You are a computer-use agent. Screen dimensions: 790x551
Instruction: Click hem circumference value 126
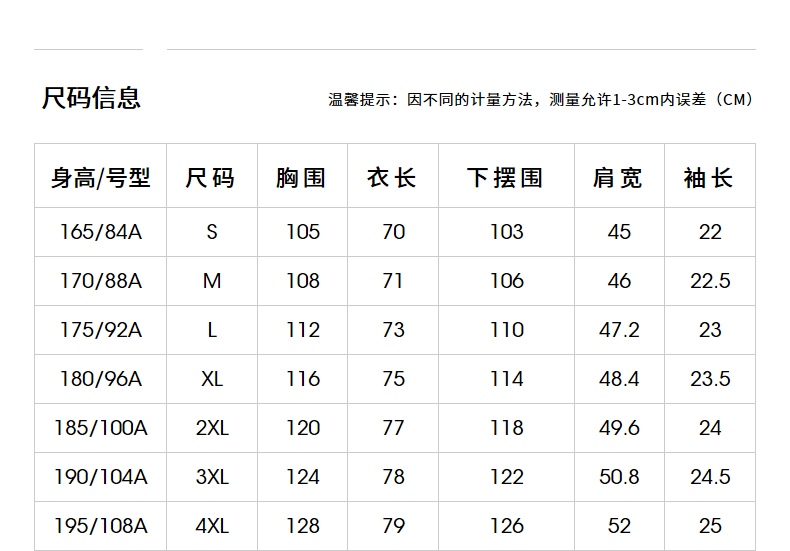(506, 526)
